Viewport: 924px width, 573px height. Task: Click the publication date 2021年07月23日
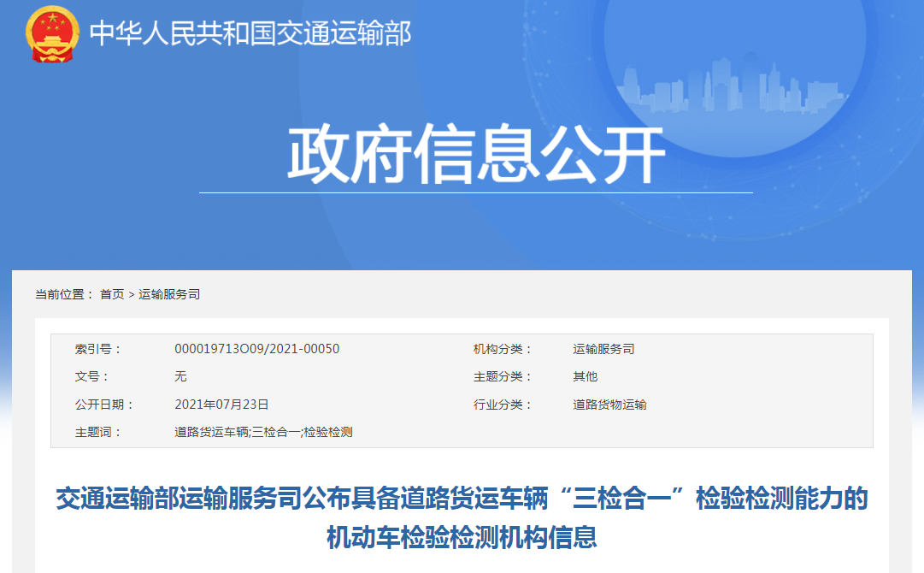221,405
